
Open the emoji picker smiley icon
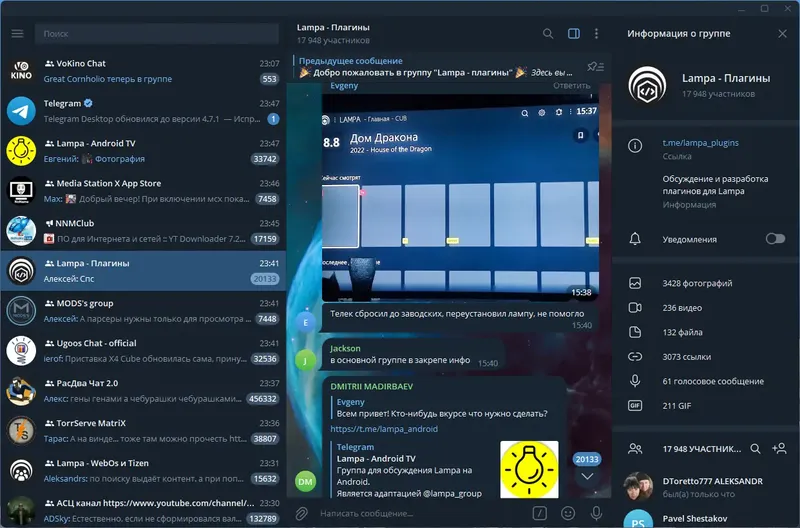coord(568,513)
